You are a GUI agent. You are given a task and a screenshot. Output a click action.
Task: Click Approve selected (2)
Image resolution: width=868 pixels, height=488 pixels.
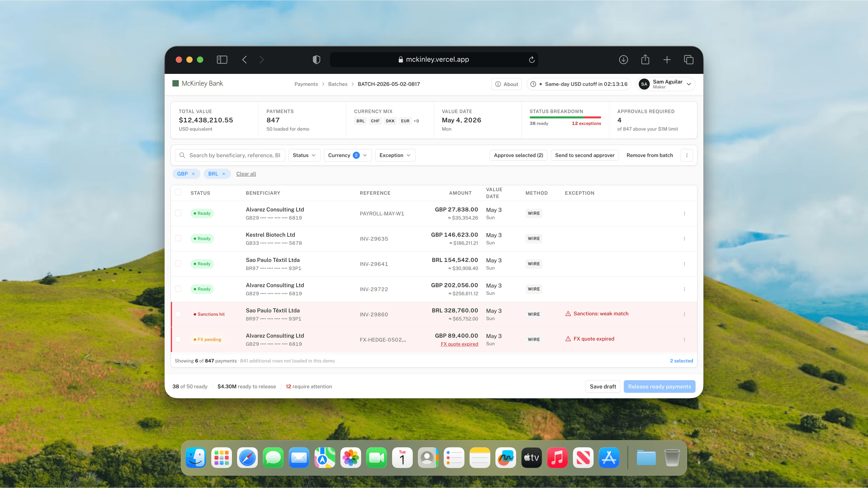518,155
